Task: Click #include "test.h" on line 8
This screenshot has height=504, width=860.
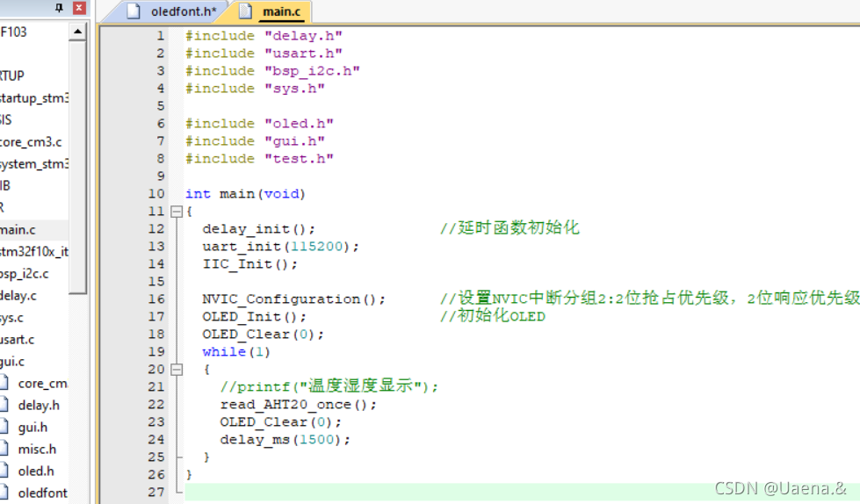Action: [x=259, y=159]
